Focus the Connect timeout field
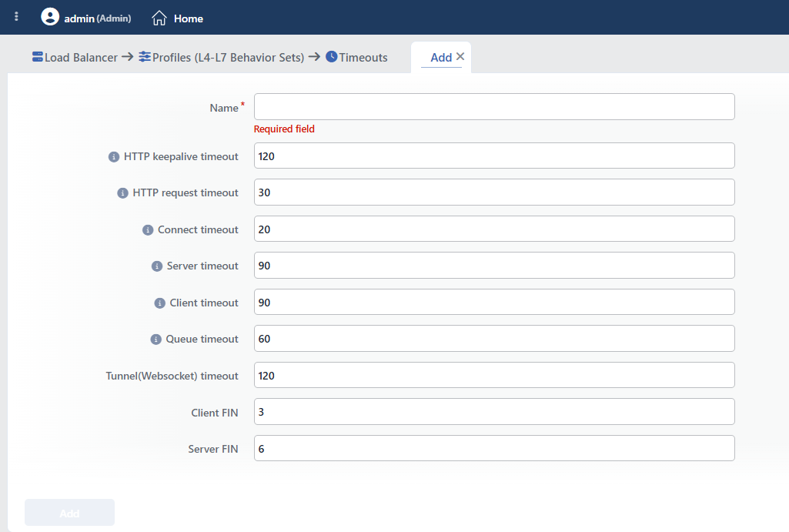The image size is (789, 532). coord(494,229)
